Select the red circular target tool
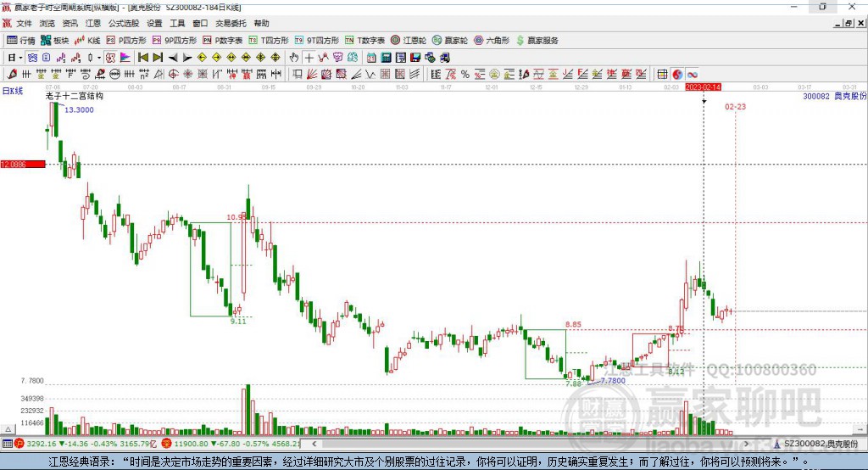 click(173, 74)
